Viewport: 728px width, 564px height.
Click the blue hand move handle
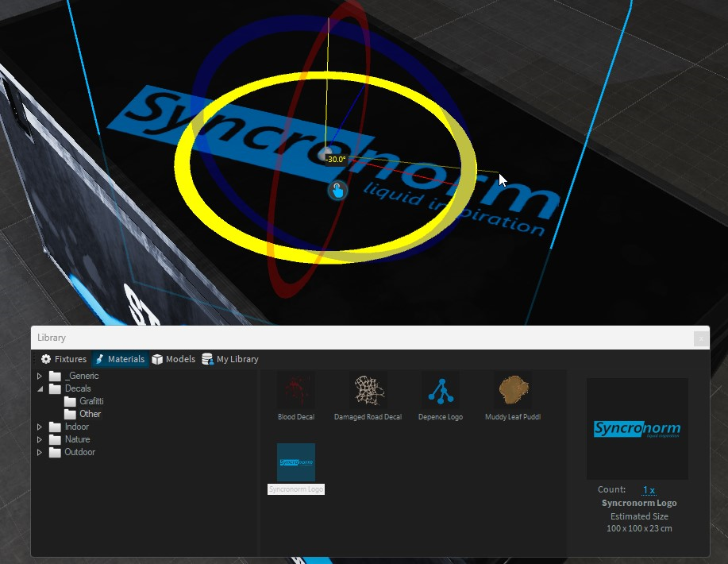point(337,191)
